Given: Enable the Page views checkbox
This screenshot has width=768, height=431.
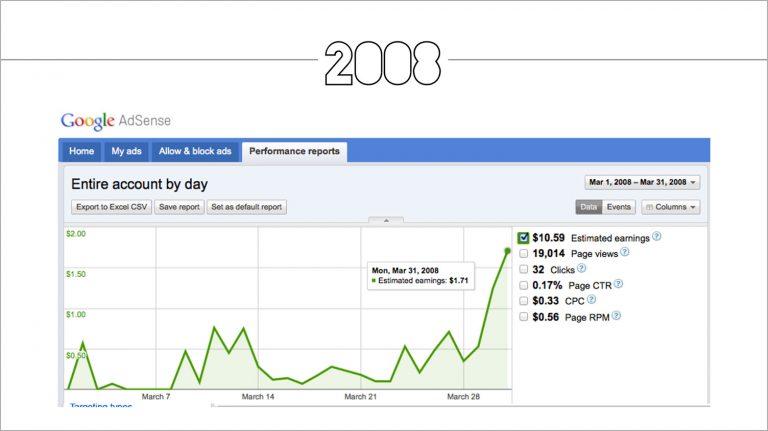Looking at the screenshot, I should tap(524, 254).
